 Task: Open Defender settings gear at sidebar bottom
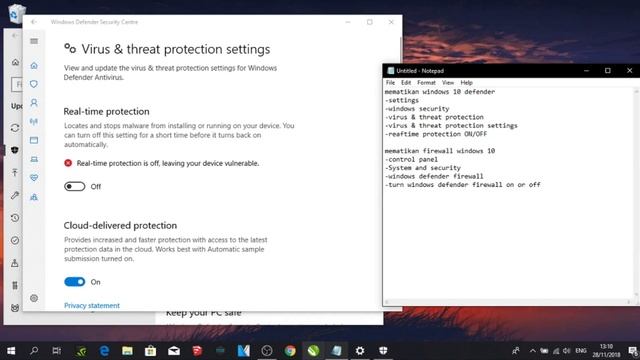pos(34,298)
